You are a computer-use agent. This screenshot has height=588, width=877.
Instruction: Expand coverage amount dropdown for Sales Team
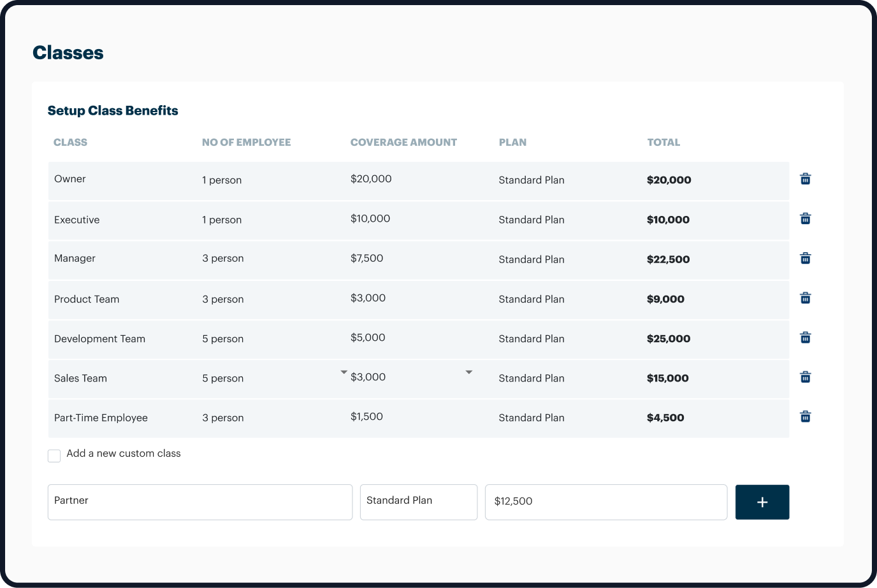click(x=469, y=371)
